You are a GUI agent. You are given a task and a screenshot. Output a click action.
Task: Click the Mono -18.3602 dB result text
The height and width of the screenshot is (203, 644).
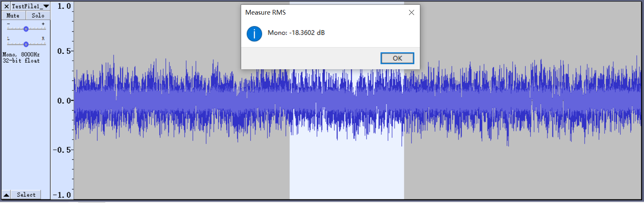(296, 33)
